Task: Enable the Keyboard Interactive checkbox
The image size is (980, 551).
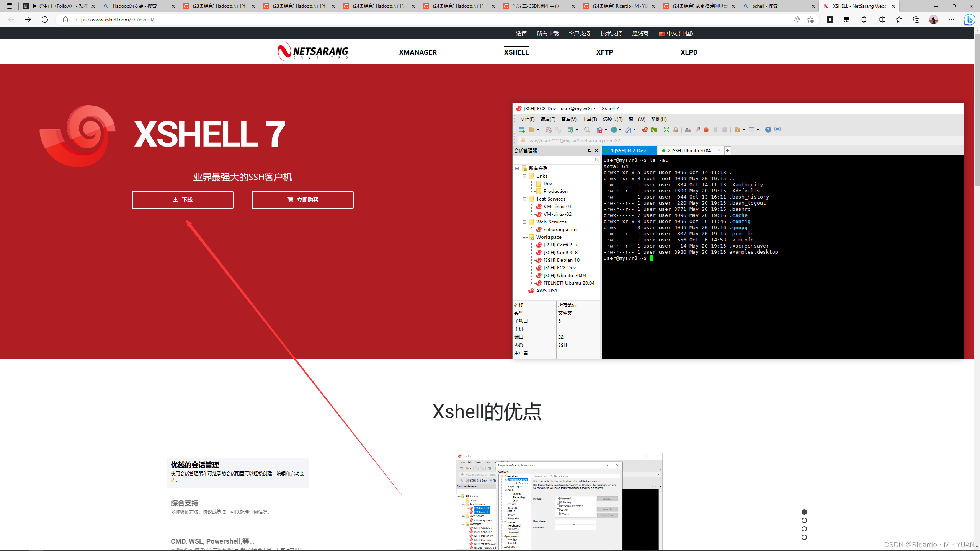Action: click(x=558, y=506)
